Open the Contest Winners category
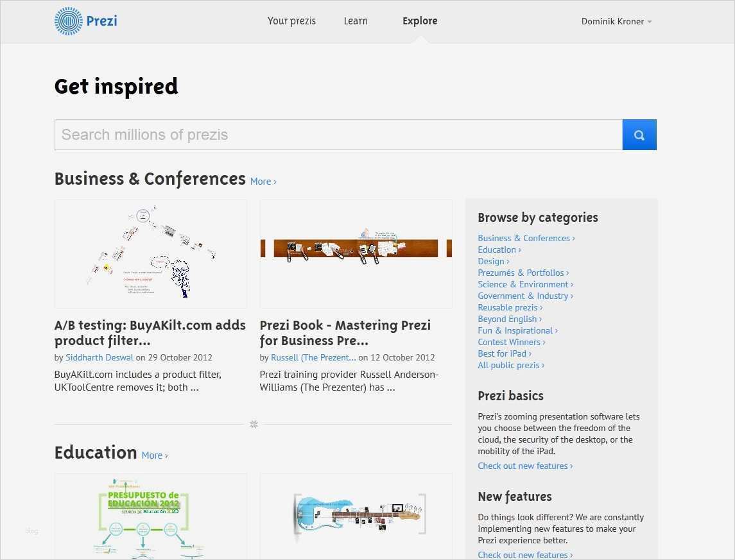735x560 pixels. pos(510,342)
